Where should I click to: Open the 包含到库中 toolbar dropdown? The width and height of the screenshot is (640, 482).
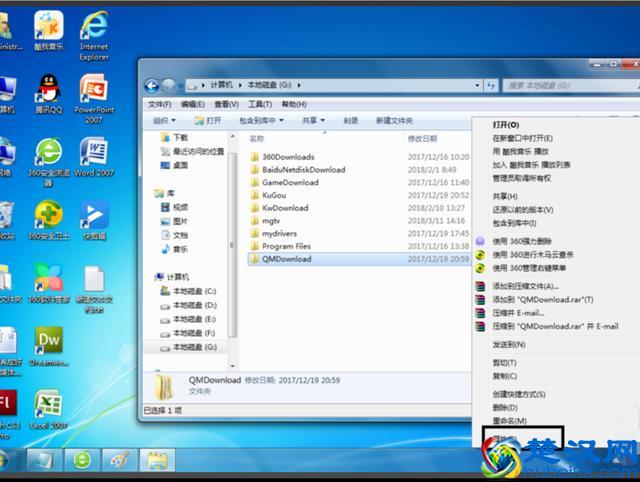[261, 120]
